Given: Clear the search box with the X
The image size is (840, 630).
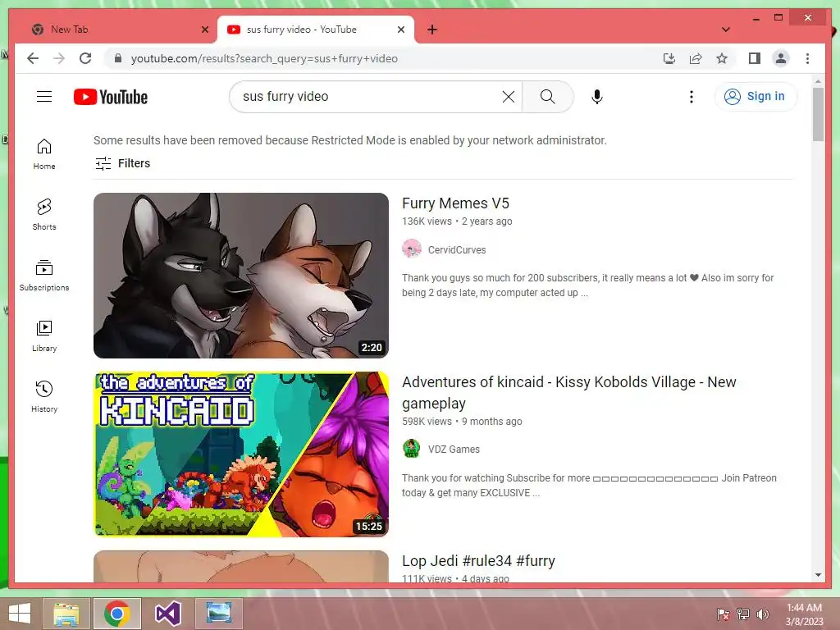Looking at the screenshot, I should [x=509, y=97].
